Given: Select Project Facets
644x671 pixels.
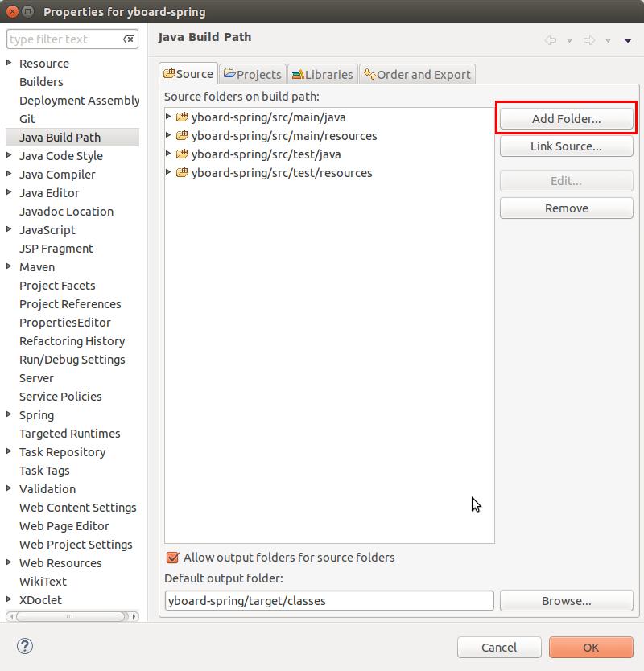Looking at the screenshot, I should tap(57, 286).
